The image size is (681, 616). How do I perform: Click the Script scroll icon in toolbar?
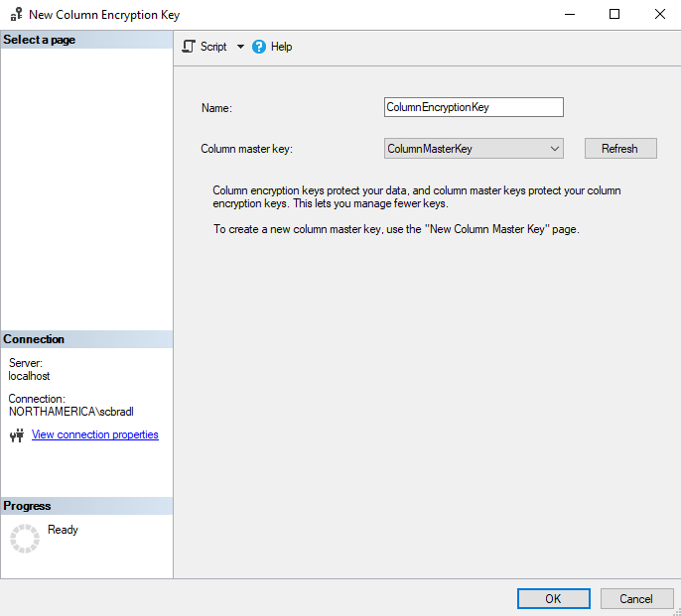coord(189,47)
